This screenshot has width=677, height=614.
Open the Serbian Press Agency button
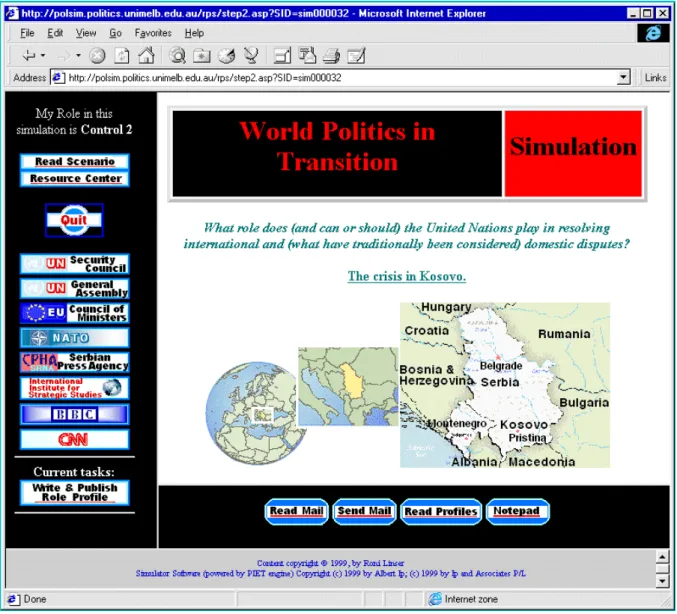coord(75,362)
